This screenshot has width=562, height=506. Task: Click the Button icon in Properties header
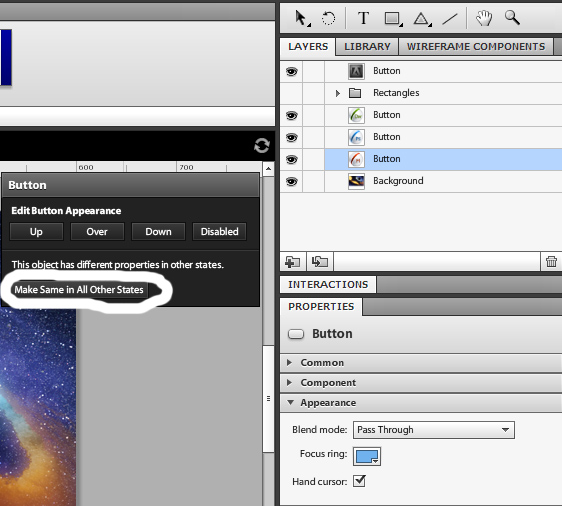pyautogui.click(x=296, y=334)
